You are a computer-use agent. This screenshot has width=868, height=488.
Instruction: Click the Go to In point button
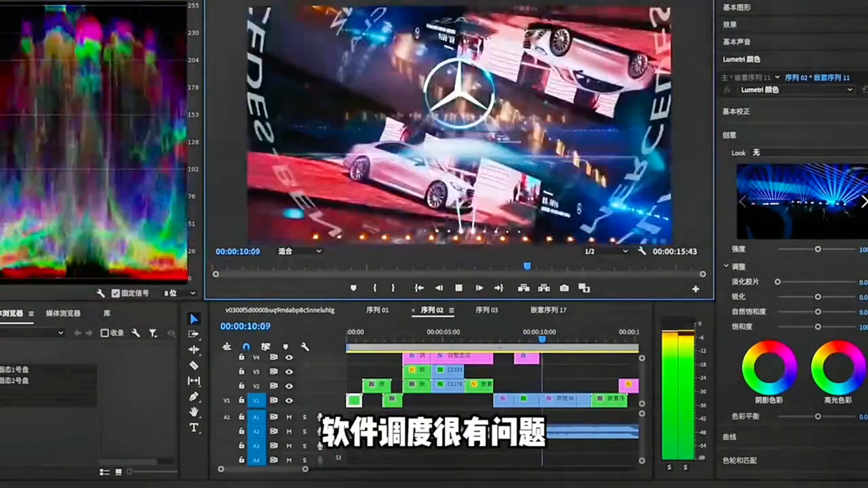(x=419, y=288)
